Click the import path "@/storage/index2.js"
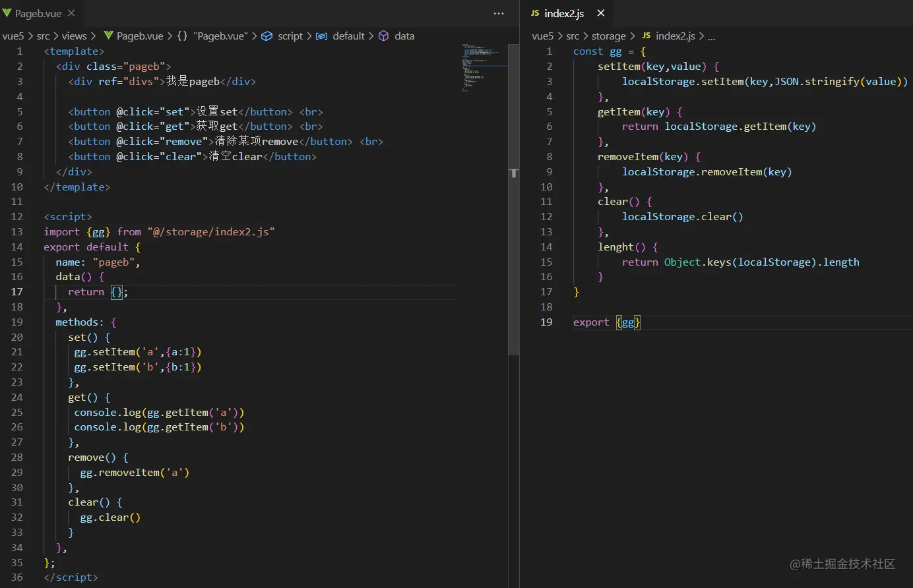Image resolution: width=913 pixels, height=588 pixels. coord(211,232)
